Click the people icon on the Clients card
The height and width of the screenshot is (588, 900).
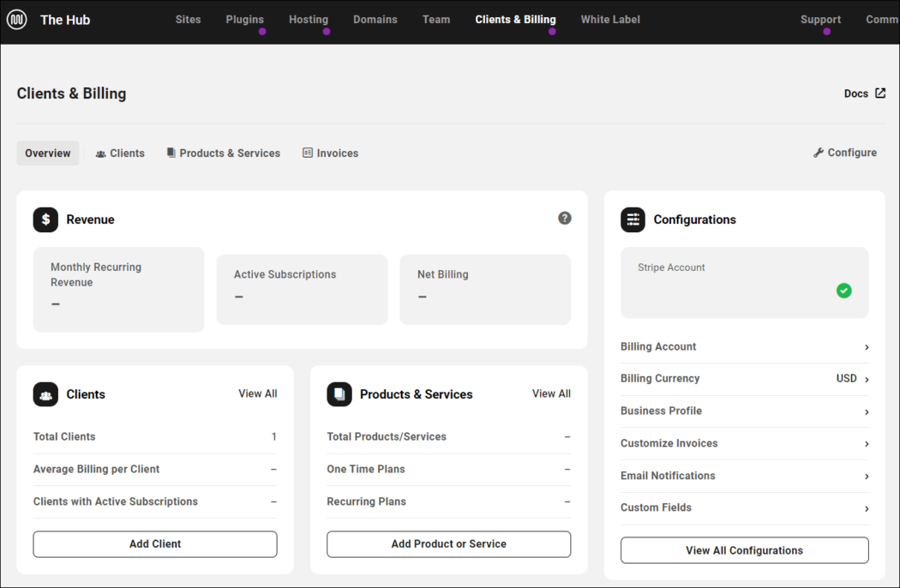(45, 394)
